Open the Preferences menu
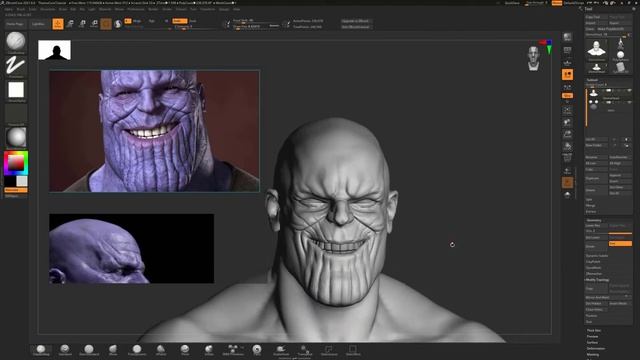The width and height of the screenshot is (640, 360). pos(136,9)
